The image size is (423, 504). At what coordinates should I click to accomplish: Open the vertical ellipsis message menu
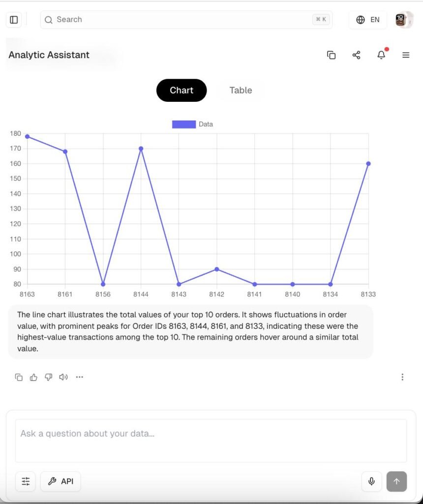point(402,377)
